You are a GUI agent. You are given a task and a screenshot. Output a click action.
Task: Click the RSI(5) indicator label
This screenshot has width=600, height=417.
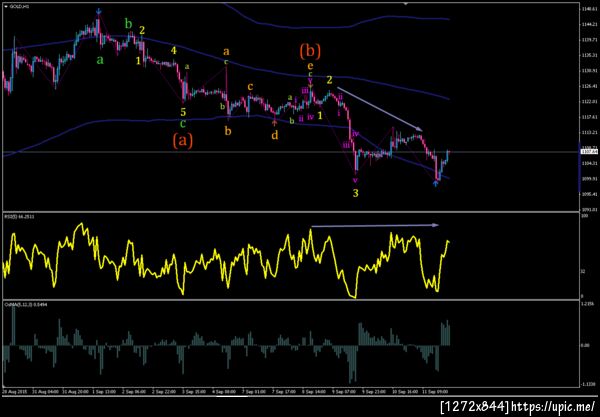tap(20, 217)
